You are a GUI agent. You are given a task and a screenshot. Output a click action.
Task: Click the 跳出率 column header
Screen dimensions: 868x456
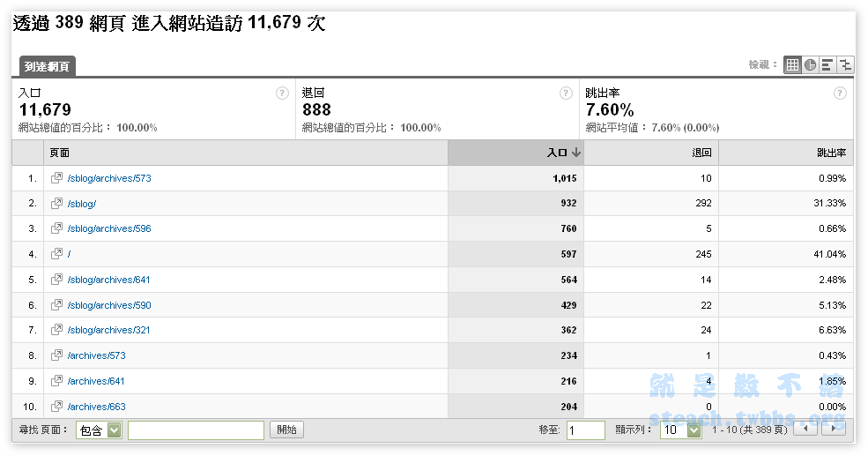[831, 153]
